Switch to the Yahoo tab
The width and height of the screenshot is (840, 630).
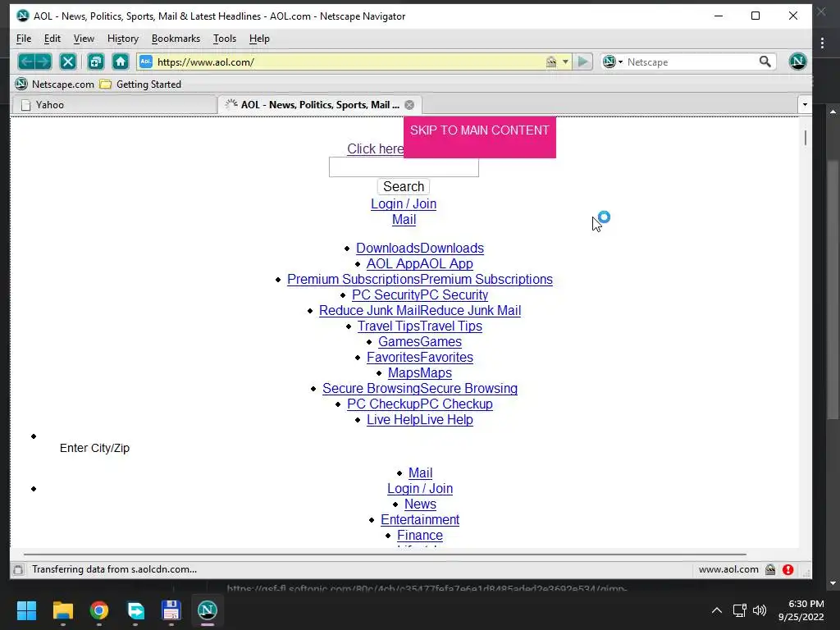click(114, 105)
